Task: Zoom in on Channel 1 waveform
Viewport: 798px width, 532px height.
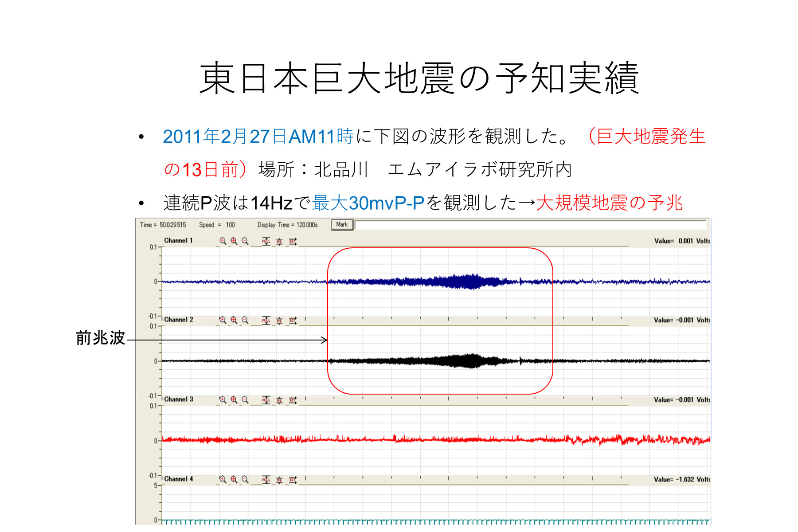Action: click(x=223, y=241)
